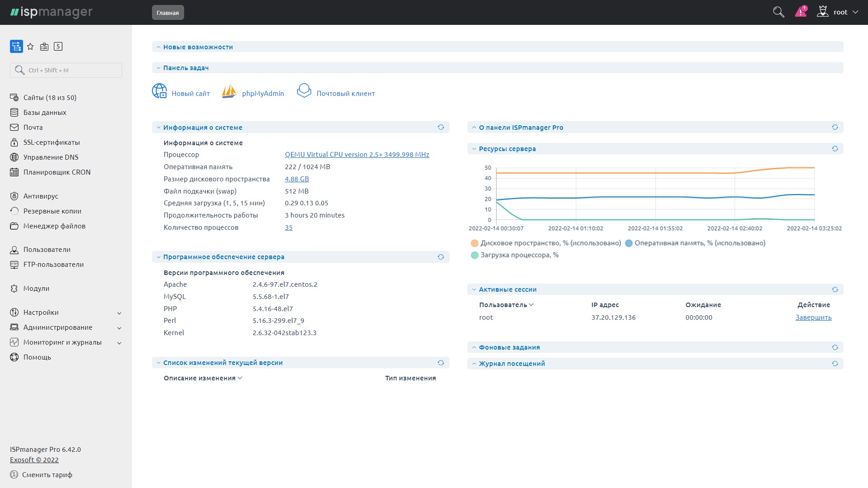Screen dimensions: 868x488
Task: Select the menu tree view icon
Action: tap(16, 47)
